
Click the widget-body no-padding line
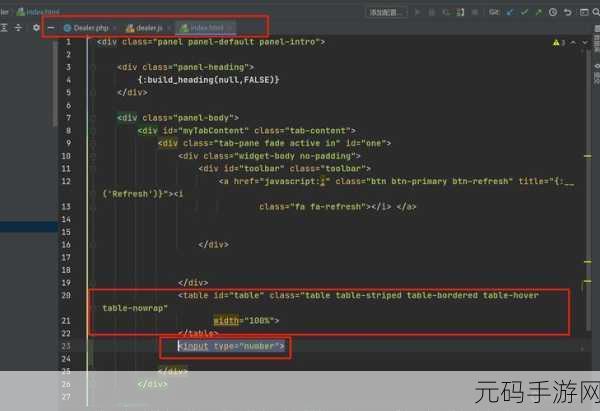click(269, 156)
